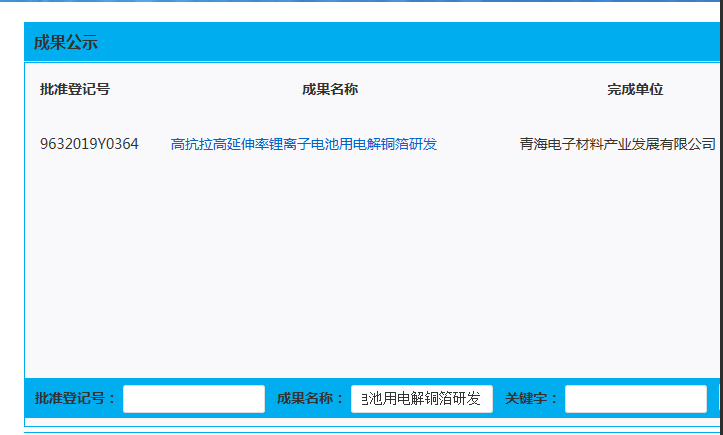Click the gap between result link and 青海电子材料 cell
This screenshot has width=723, height=435.
478,144
